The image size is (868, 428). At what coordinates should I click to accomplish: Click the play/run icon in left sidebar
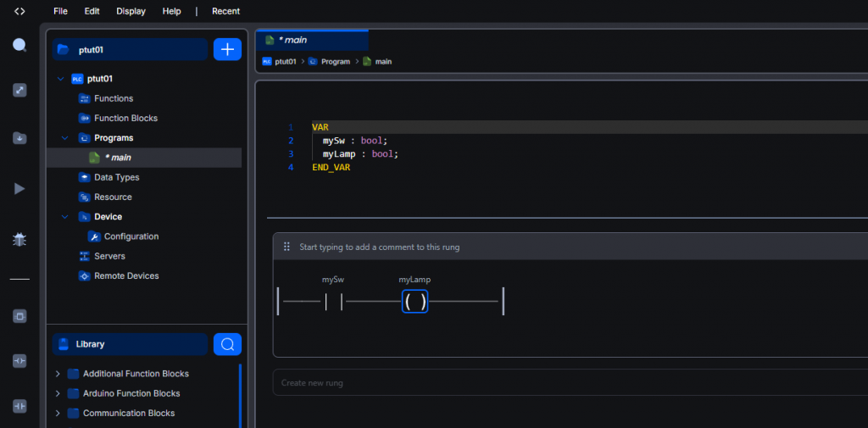click(x=19, y=188)
